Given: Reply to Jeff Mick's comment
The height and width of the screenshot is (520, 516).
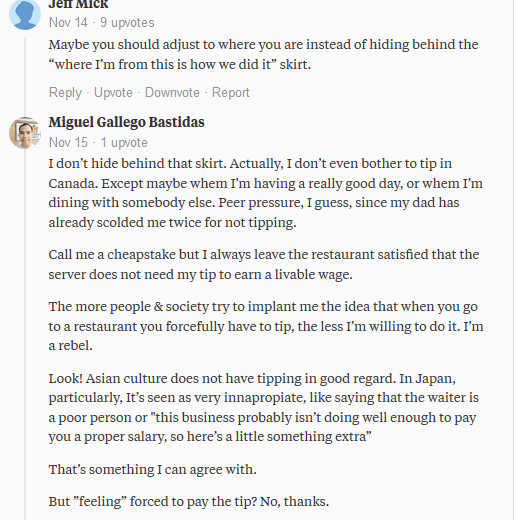Looking at the screenshot, I should (x=65, y=93).
